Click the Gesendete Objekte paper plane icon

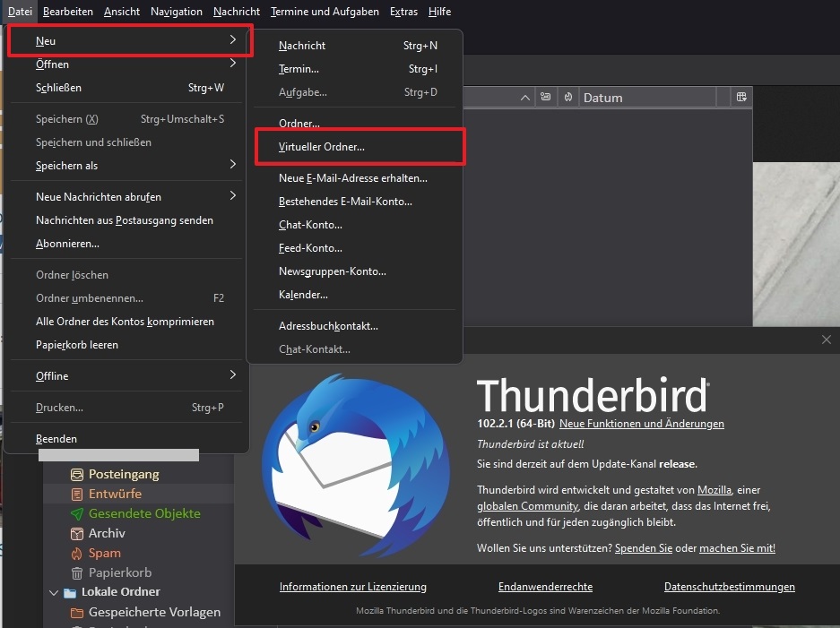[x=77, y=514]
